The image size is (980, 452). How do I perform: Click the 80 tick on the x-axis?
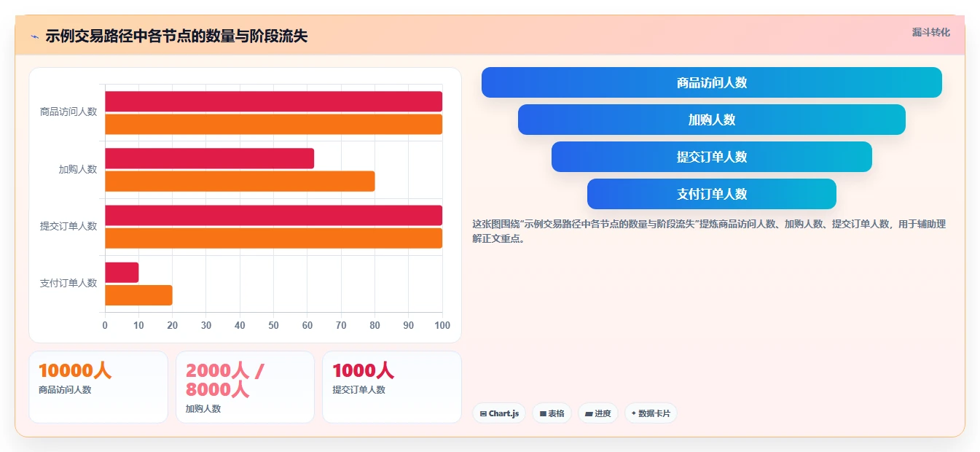(375, 325)
